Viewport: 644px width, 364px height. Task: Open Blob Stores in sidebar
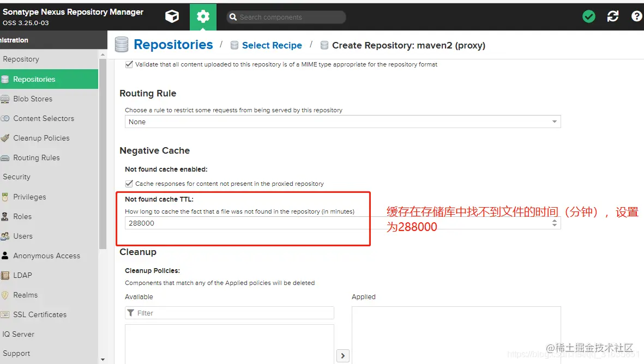tap(33, 99)
